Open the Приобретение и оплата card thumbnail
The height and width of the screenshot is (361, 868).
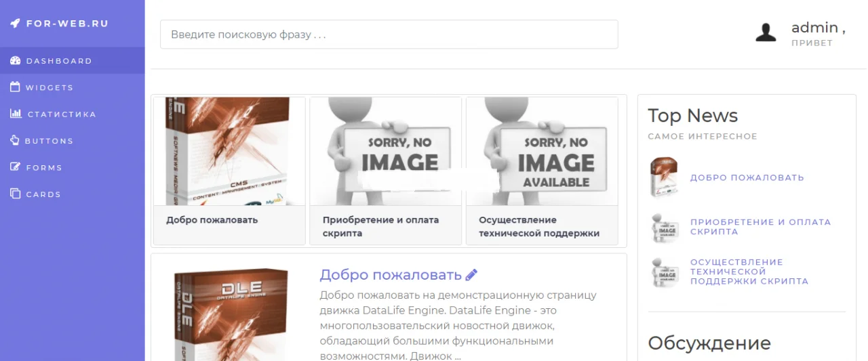pyautogui.click(x=386, y=152)
